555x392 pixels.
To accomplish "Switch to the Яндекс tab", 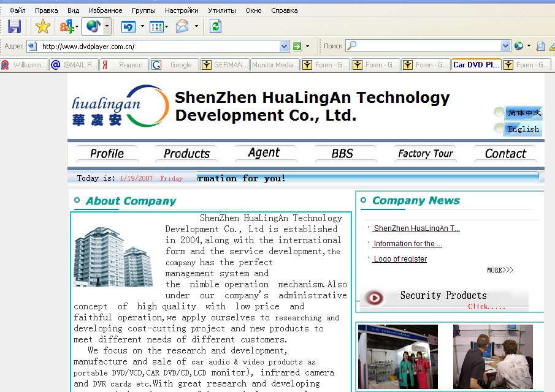I will 124,65.
